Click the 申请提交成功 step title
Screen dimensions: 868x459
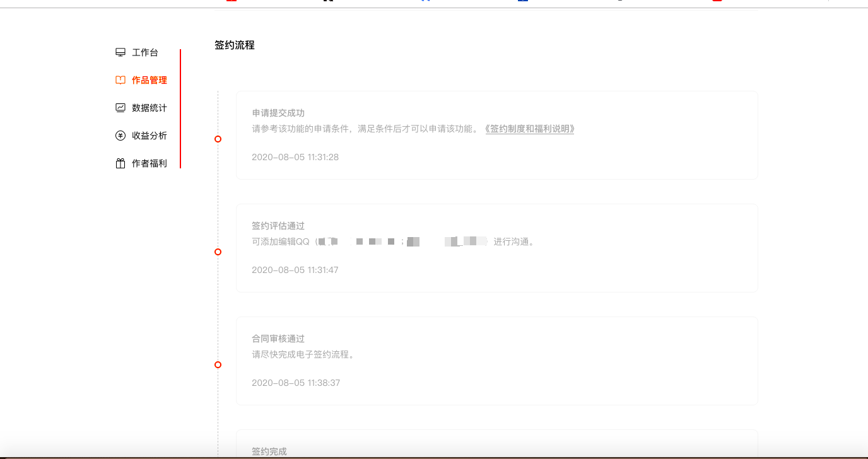(278, 113)
